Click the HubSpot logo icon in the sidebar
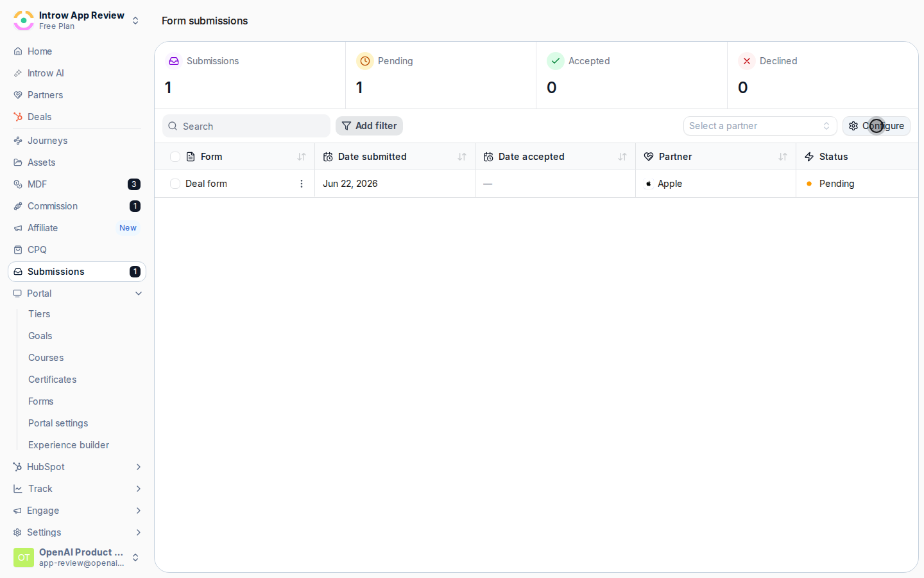924x578 pixels. tap(17, 467)
